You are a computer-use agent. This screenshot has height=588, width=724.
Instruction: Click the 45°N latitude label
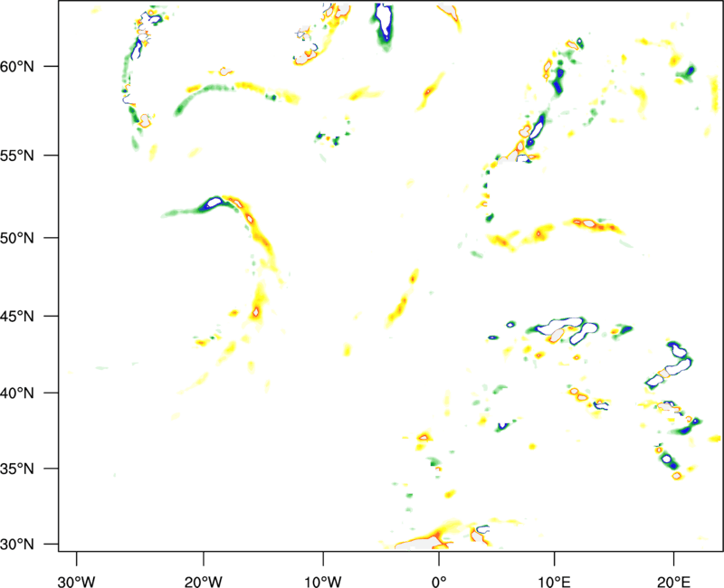pos(17,317)
